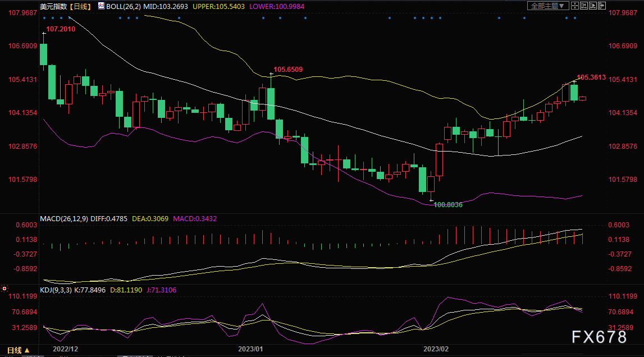Click the red sun icon beside KDJ panel
Viewport: 644px width, 357px height.
[4, 289]
